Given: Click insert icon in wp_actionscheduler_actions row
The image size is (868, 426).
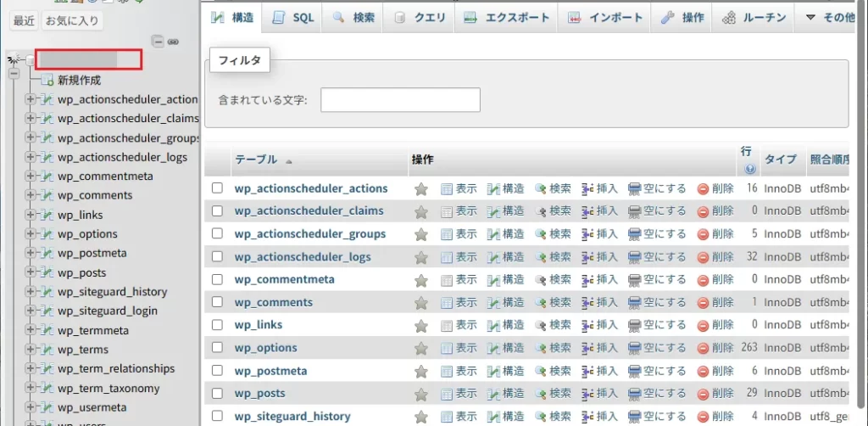Looking at the screenshot, I should (x=587, y=189).
